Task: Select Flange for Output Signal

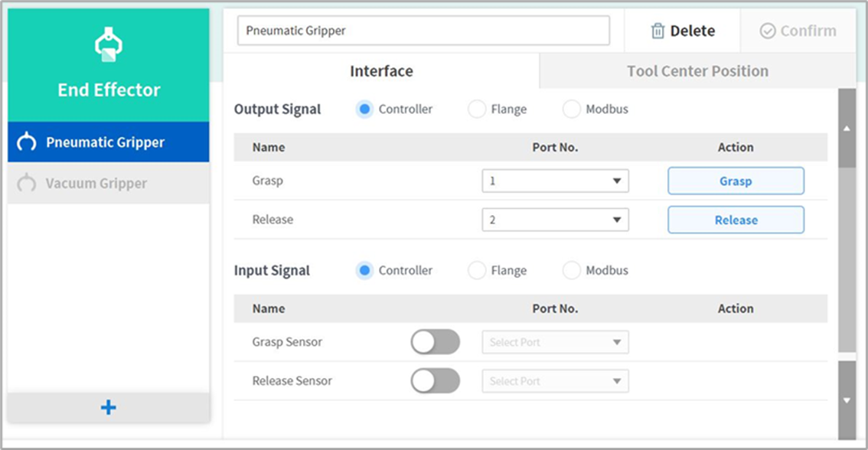Action: coord(477,109)
